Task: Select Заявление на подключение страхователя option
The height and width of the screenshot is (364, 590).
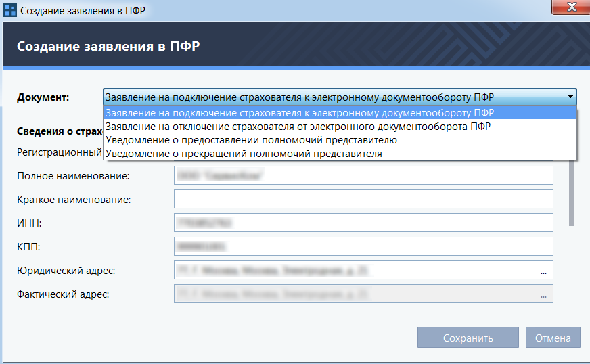Action: (x=340, y=113)
